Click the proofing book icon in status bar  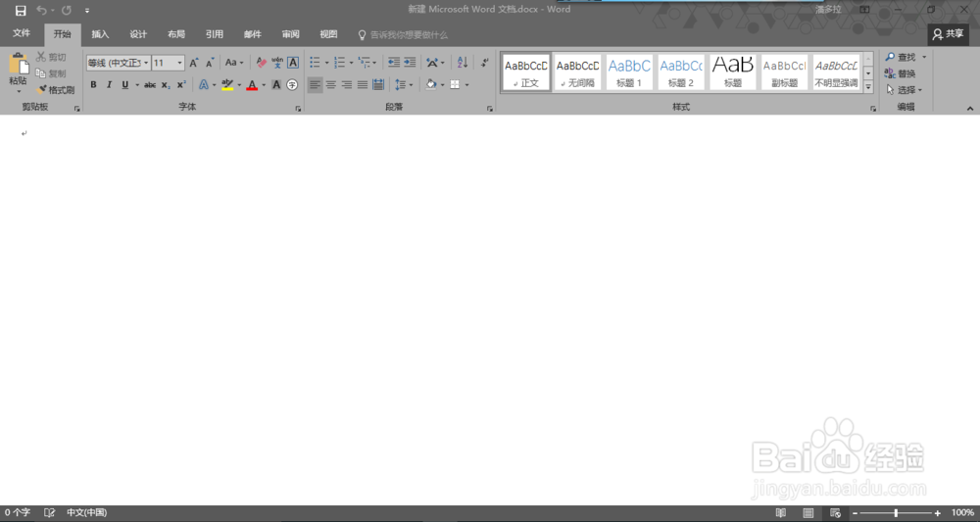point(50,512)
